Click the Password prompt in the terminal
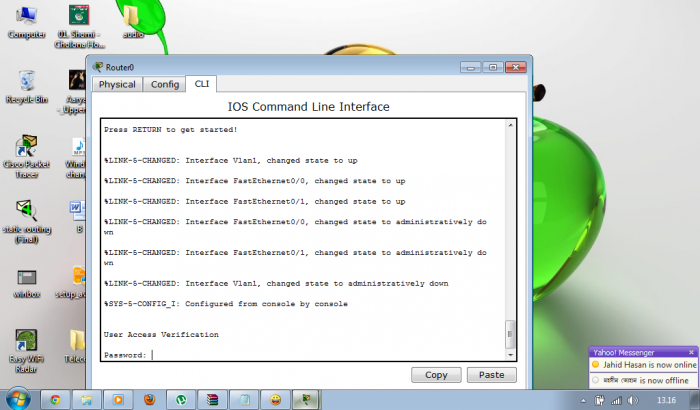Image resolution: width=700 pixels, height=410 pixels. [x=125, y=355]
